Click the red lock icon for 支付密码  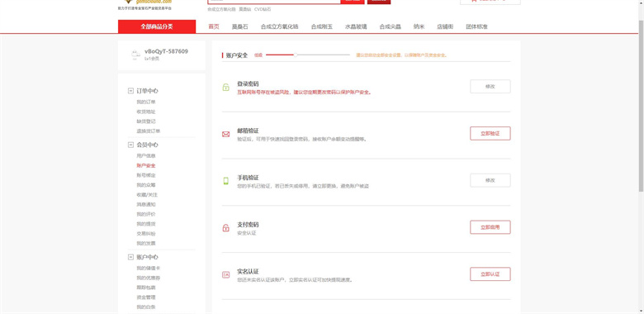226,228
